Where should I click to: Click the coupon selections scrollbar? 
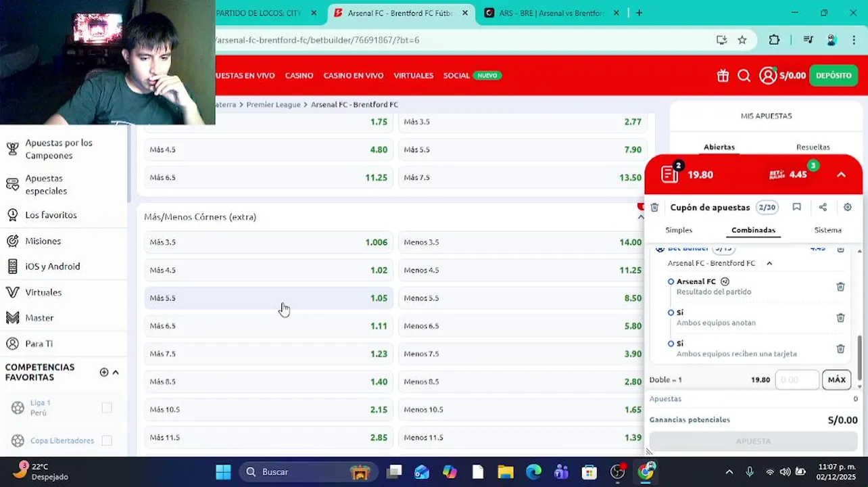pos(859,357)
